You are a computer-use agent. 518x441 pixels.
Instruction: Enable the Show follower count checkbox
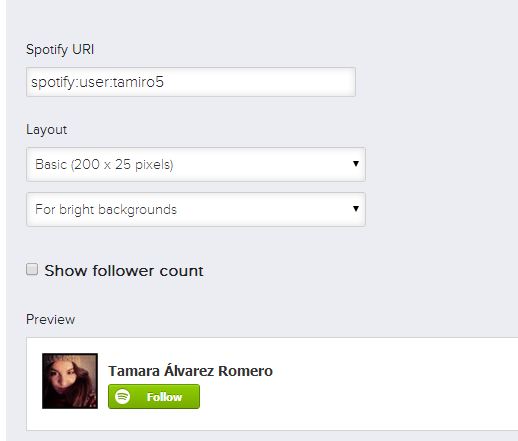click(x=32, y=269)
